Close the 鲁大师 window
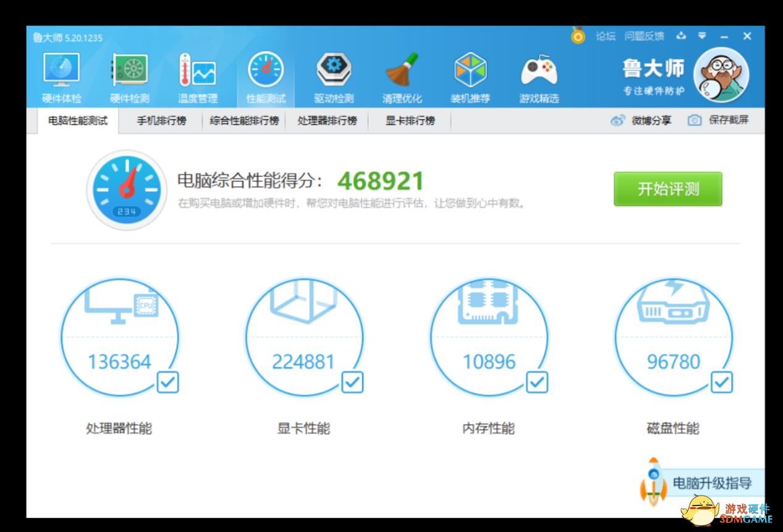Viewport: 783px width, 532px height. 747,36
